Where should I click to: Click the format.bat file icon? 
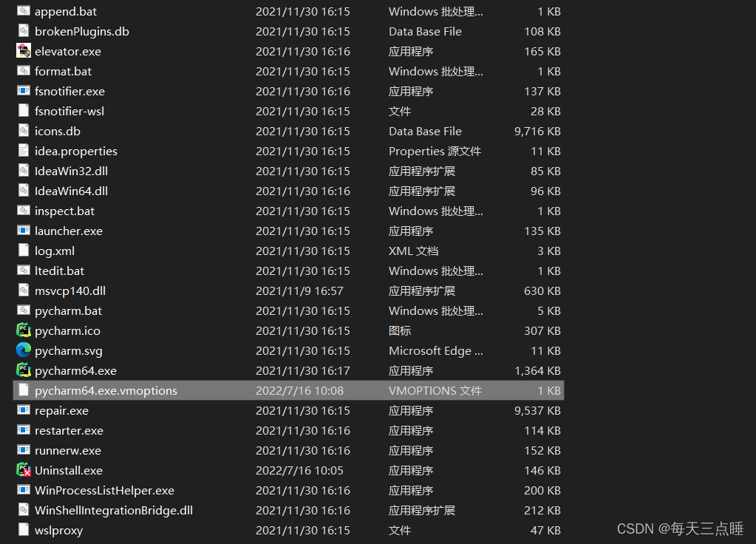click(x=24, y=70)
